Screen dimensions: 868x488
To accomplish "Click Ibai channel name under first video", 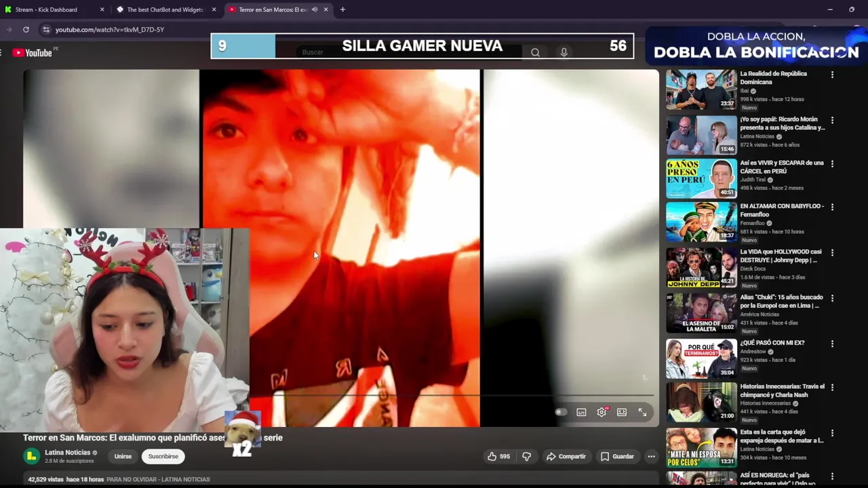I will pyautogui.click(x=744, y=91).
